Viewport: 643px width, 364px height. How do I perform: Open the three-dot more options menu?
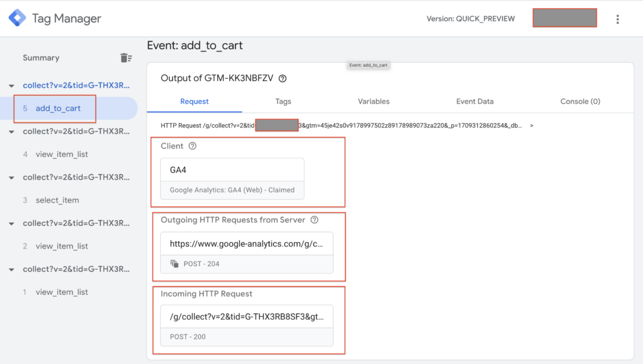pyautogui.click(x=617, y=19)
